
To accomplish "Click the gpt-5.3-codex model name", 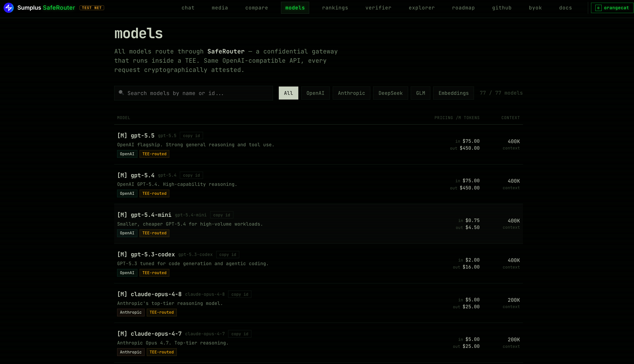I will point(153,255).
